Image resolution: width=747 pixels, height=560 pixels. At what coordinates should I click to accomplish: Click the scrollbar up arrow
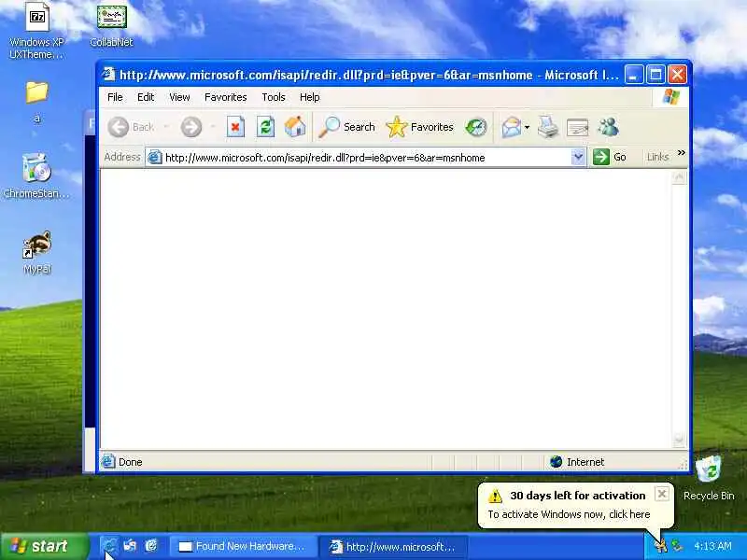[x=679, y=177]
